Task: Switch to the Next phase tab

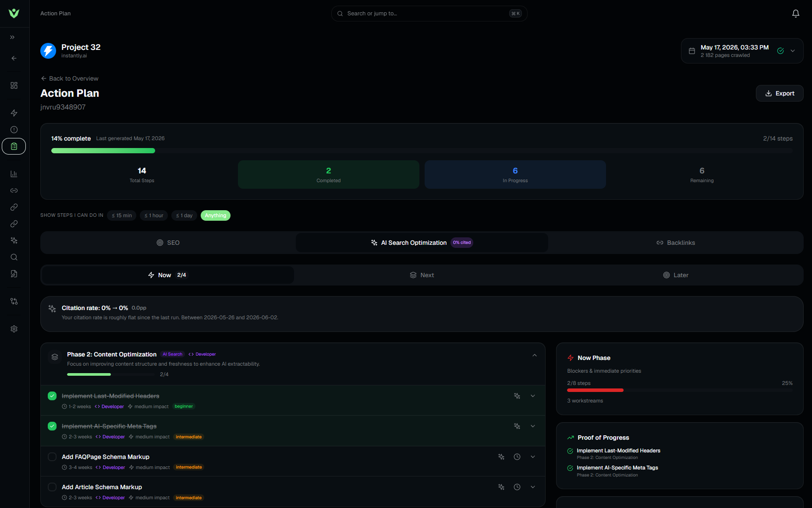Action: click(422, 275)
